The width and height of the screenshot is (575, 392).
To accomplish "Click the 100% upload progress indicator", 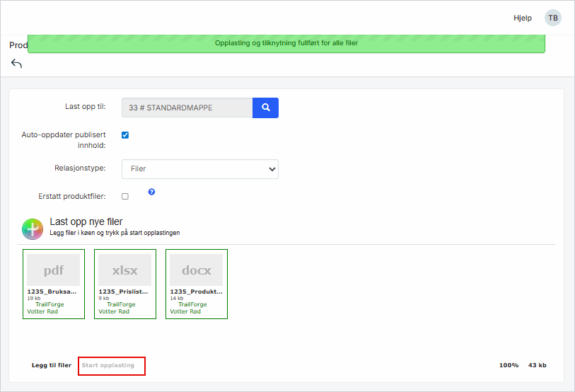I will coord(509,365).
